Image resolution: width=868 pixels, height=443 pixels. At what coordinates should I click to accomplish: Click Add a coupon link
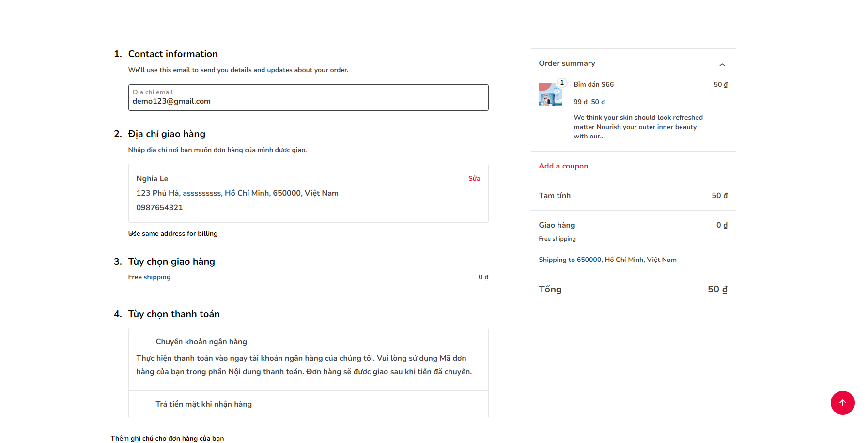563,166
